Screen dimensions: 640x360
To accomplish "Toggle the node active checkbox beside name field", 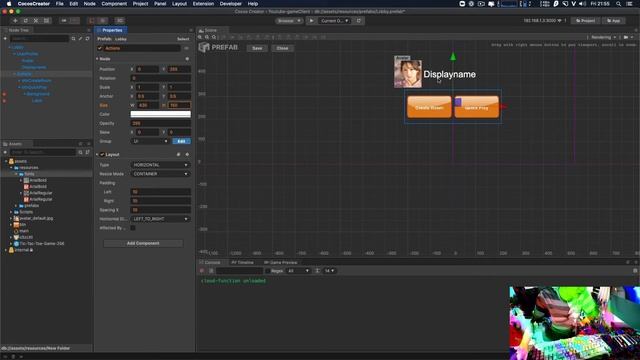I will (100, 48).
